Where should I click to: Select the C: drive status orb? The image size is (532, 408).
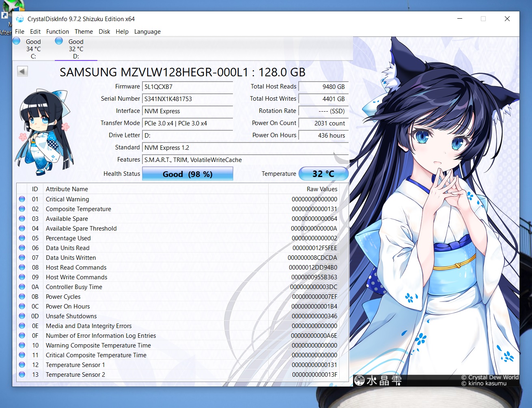click(17, 41)
